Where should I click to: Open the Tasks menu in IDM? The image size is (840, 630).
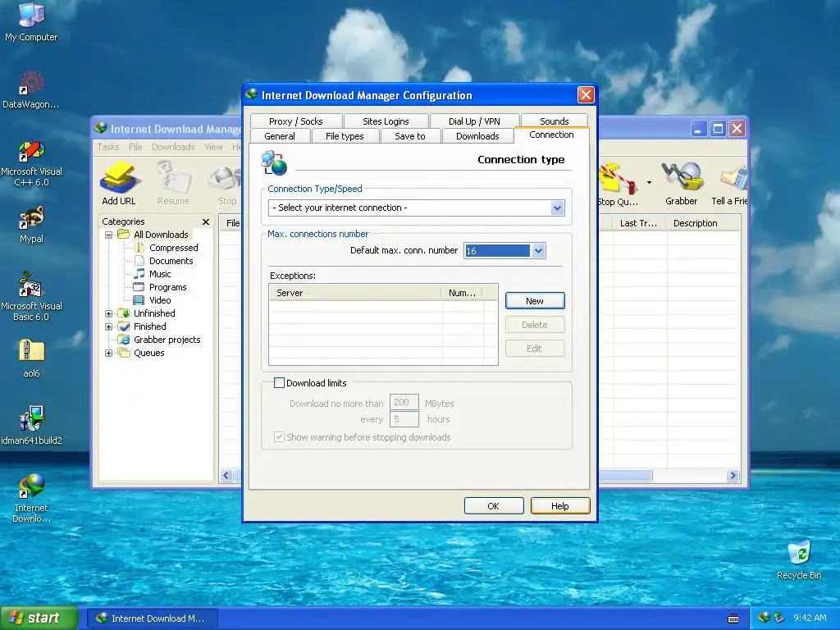[107, 147]
